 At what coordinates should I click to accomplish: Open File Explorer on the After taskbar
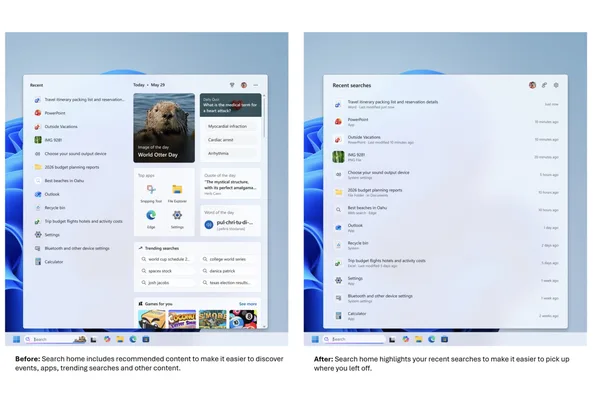(419, 339)
